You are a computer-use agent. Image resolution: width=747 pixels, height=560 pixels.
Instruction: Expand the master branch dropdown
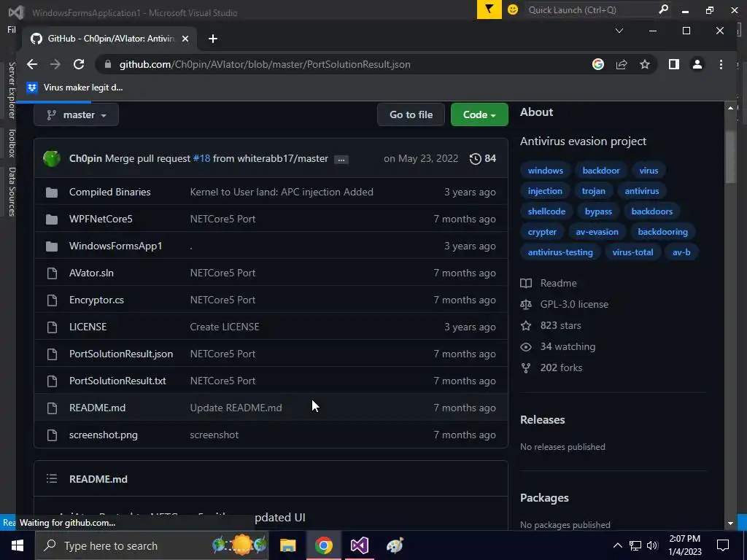pos(76,114)
